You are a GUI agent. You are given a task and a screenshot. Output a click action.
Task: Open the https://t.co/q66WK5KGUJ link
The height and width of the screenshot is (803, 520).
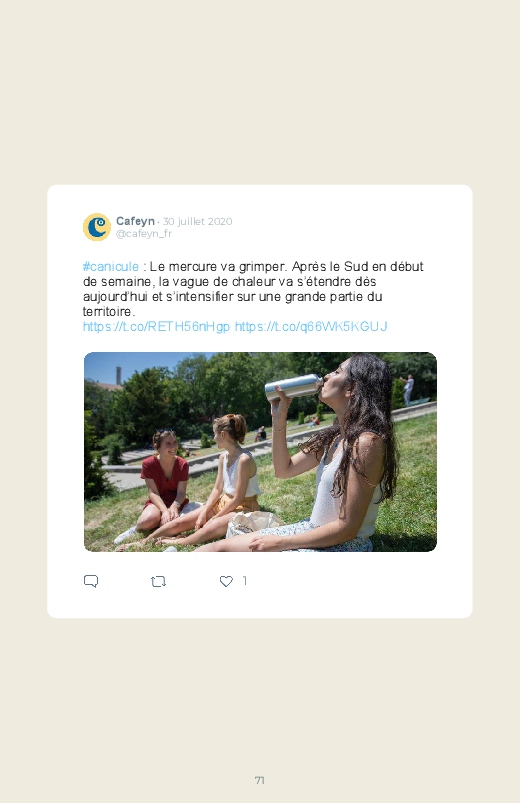coord(311,326)
